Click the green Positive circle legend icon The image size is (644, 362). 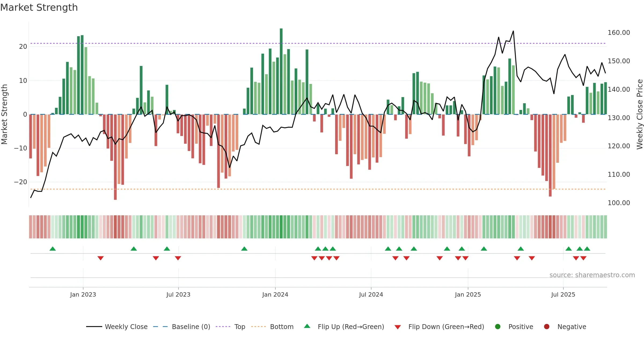[498, 327]
